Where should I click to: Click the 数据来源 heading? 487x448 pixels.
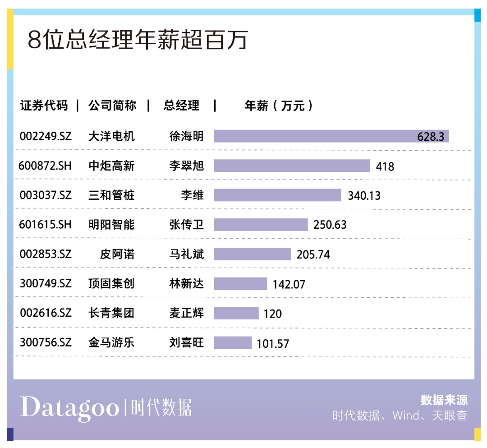444,400
